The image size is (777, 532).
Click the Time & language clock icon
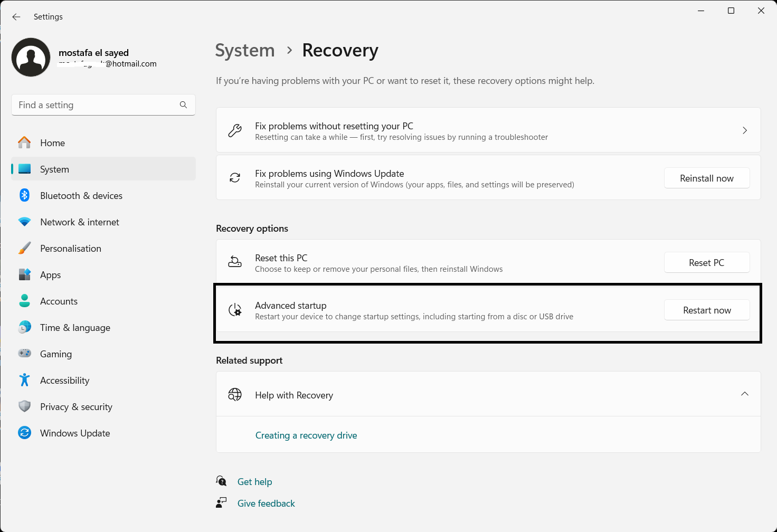coord(24,327)
